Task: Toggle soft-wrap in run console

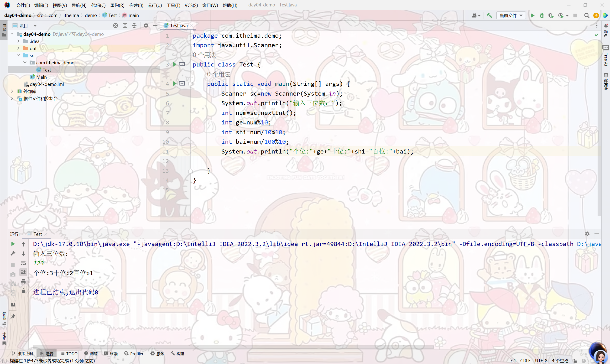Action: [23, 263]
